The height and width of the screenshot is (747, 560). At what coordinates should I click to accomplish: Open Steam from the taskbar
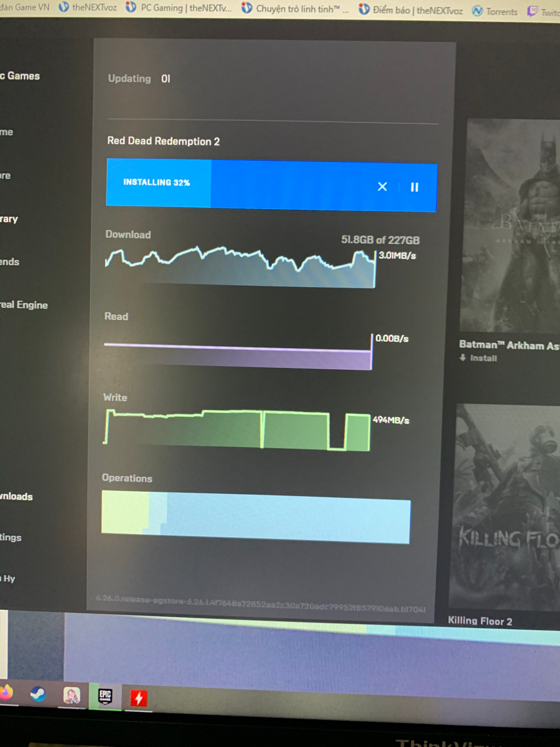[38, 693]
